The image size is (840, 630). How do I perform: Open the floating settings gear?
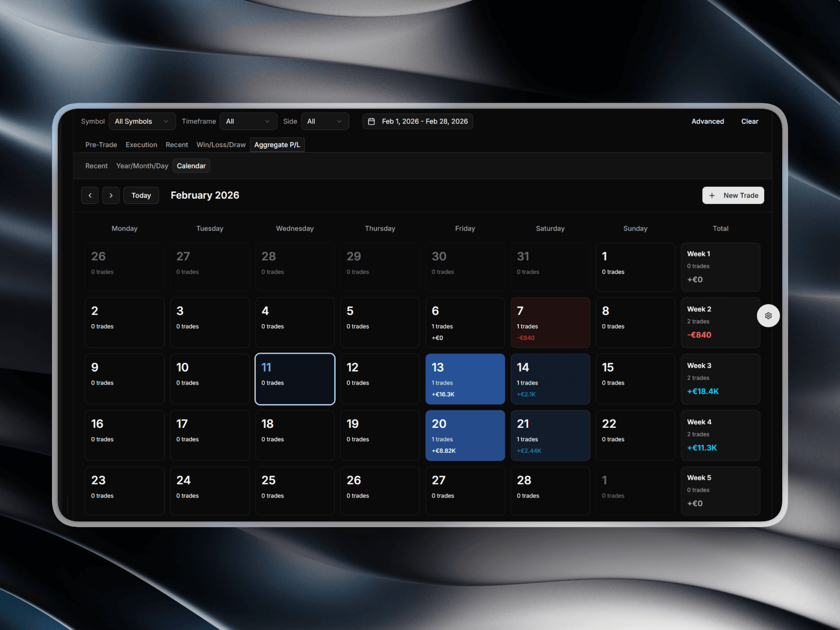(x=768, y=315)
